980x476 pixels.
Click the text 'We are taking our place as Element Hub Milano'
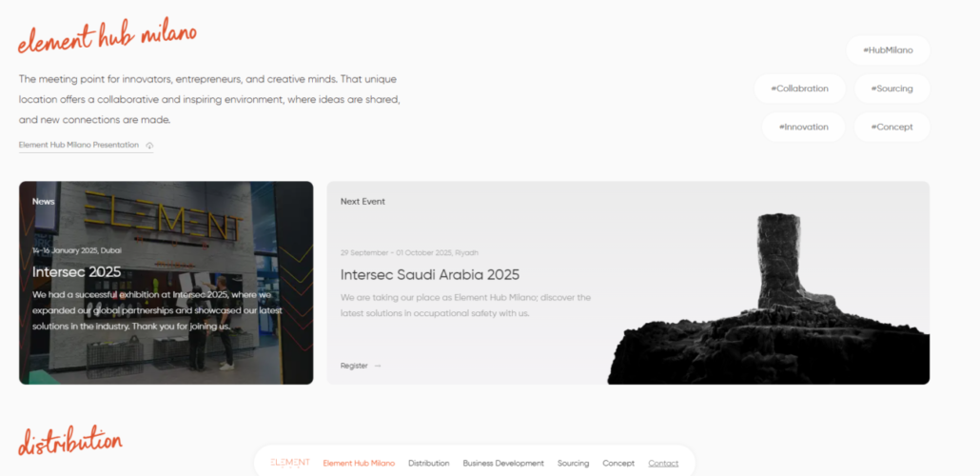[x=465, y=306]
